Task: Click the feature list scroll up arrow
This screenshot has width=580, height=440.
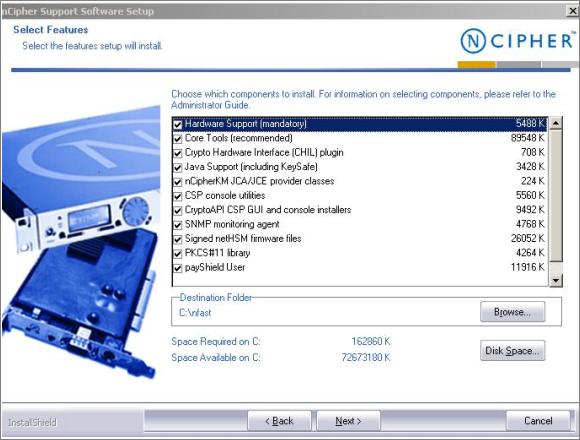Action: coord(556,123)
